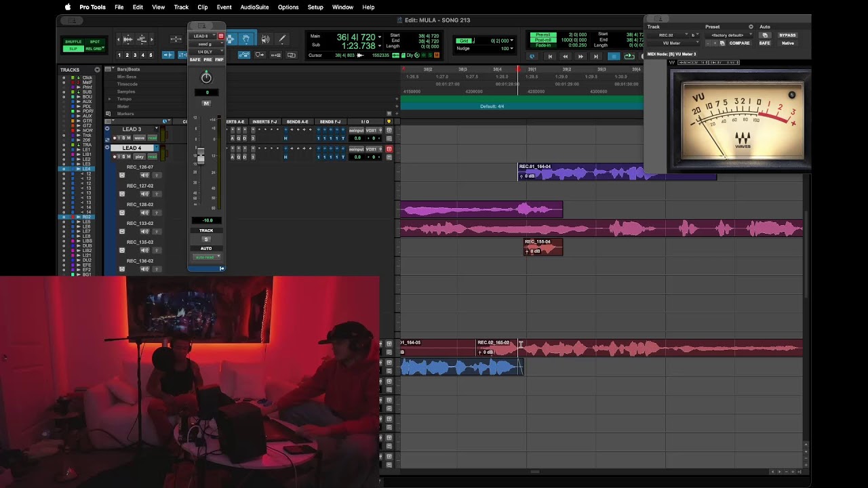Toggle PRE button on send fader window
Image resolution: width=868 pixels, height=488 pixels.
click(208, 60)
